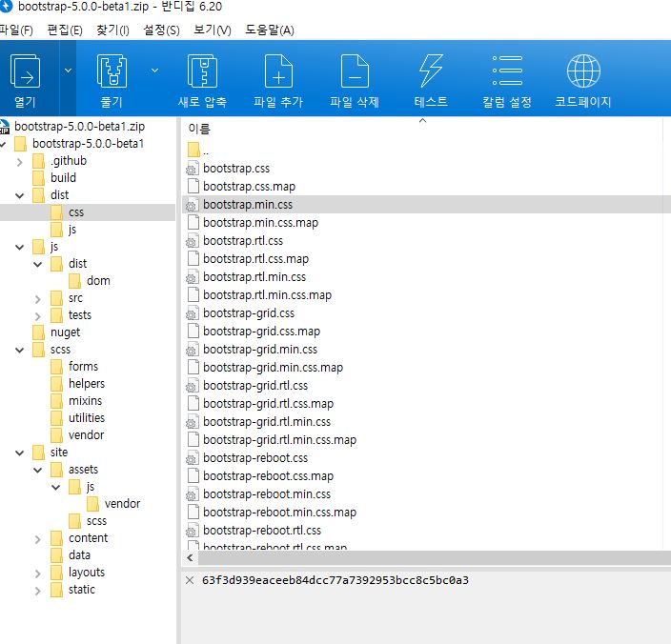Open the 파일(F) menu
The image size is (671, 644).
[16, 30]
